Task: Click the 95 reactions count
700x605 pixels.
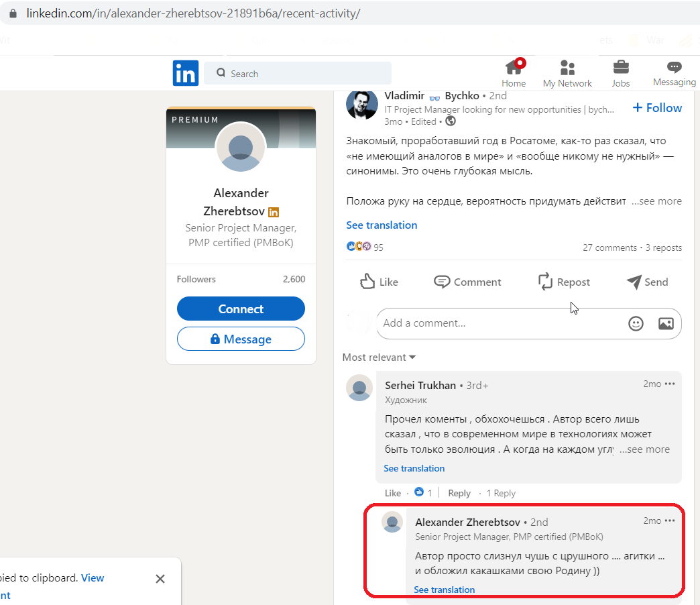Action: click(x=378, y=247)
